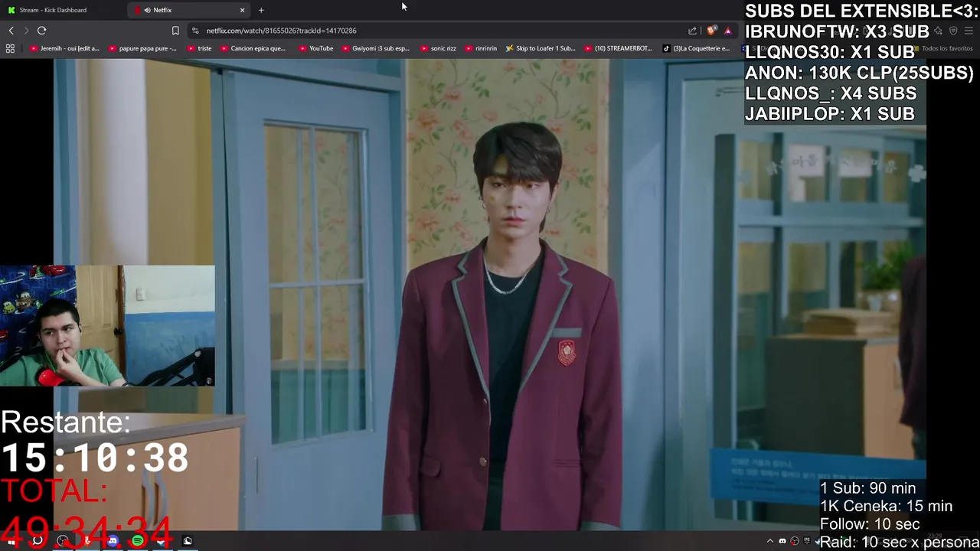
Task: Open the sonic rizz bookmark
Action: 438,48
